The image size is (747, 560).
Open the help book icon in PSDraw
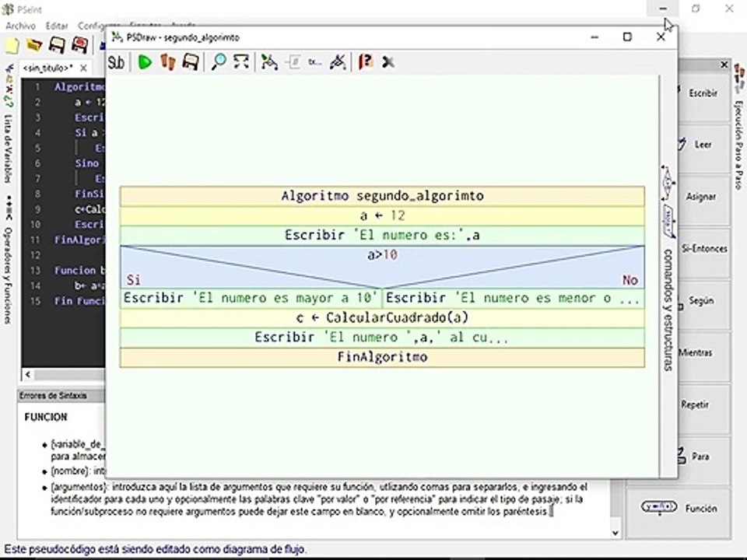click(x=366, y=62)
